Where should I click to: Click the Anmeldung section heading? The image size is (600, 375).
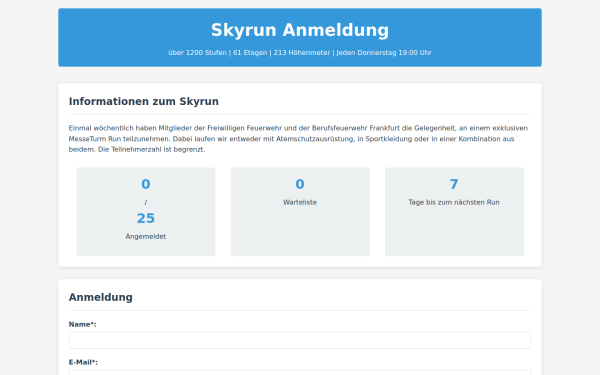(x=101, y=297)
